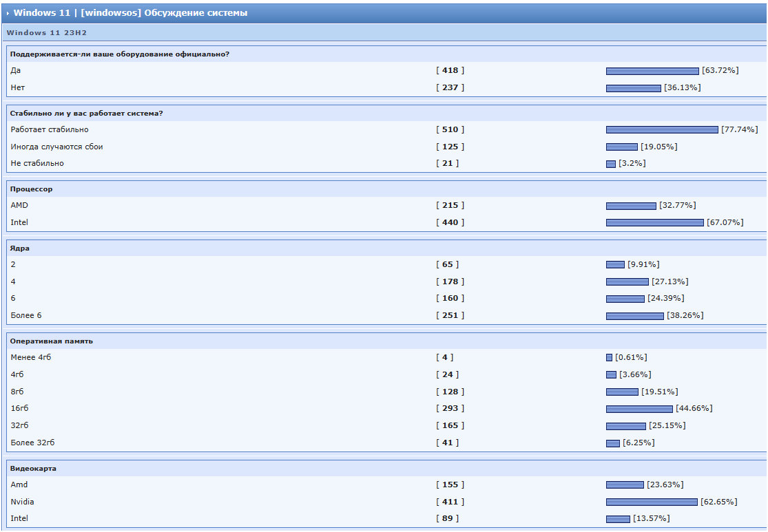Viewport: 768px width, 532px height.
Task: Select the 'Более 32гб' memory option
Action: click(x=33, y=443)
